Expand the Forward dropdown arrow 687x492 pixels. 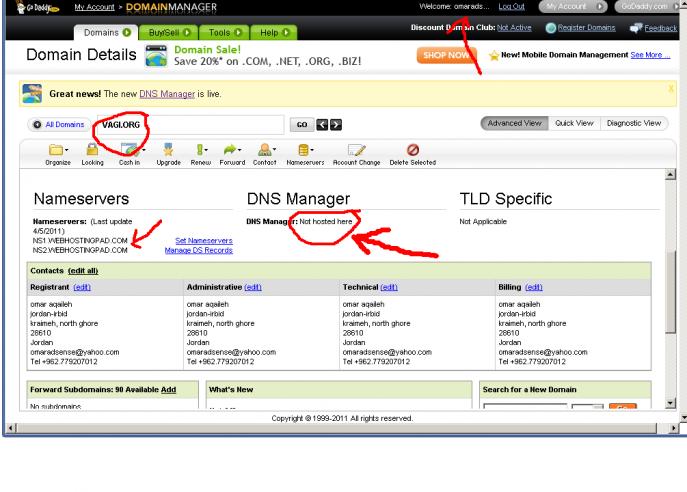[239, 150]
